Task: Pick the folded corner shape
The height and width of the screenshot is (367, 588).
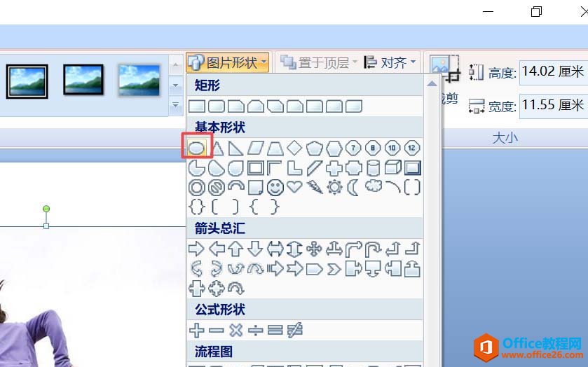Action: [x=255, y=187]
